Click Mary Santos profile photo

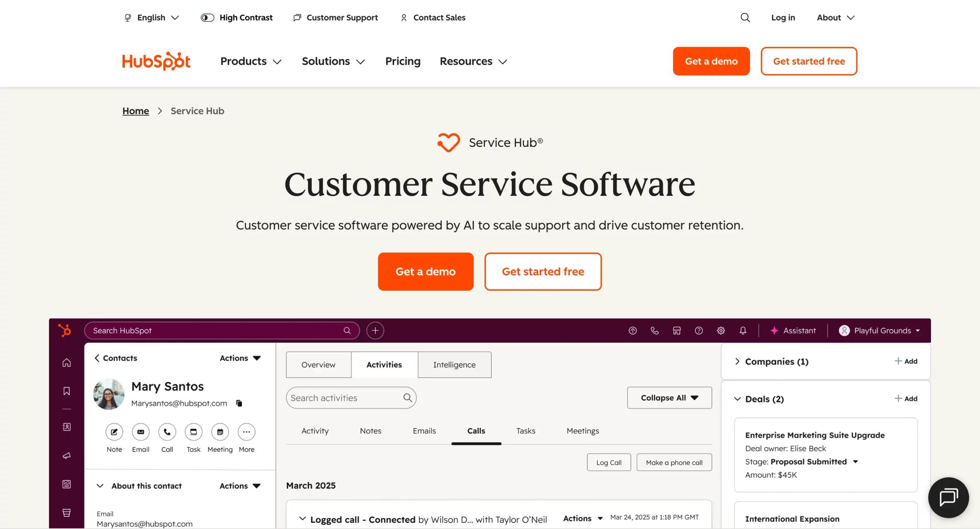click(x=109, y=394)
